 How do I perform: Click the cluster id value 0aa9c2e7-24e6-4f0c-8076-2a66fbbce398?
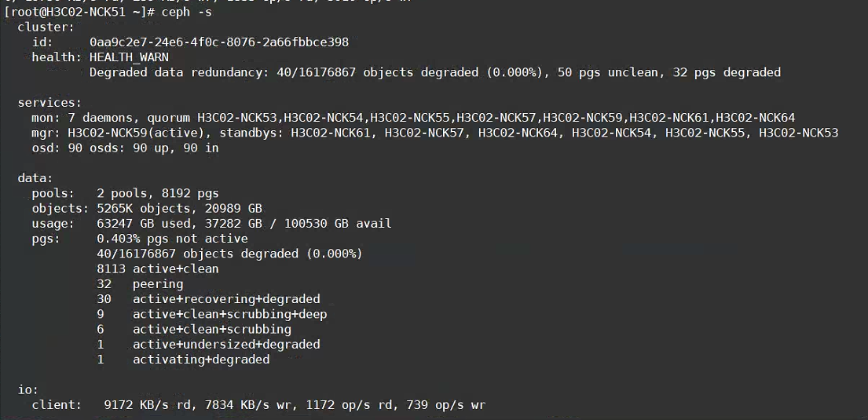point(218,42)
